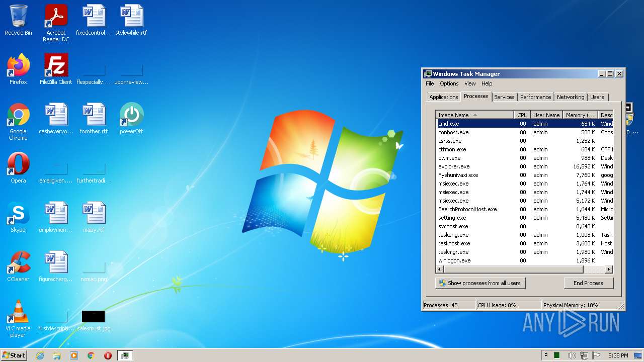Open media player taskbar icon

(74, 355)
